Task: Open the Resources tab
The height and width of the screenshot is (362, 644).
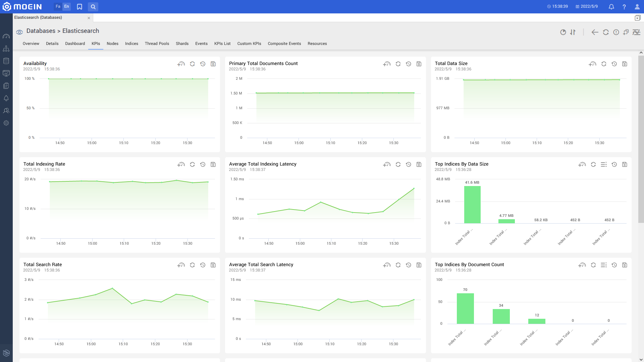Action: (x=317, y=44)
